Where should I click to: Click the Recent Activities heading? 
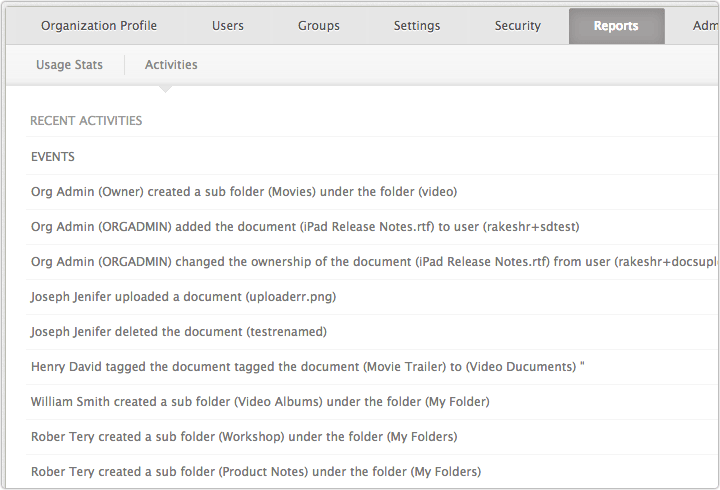(x=86, y=121)
